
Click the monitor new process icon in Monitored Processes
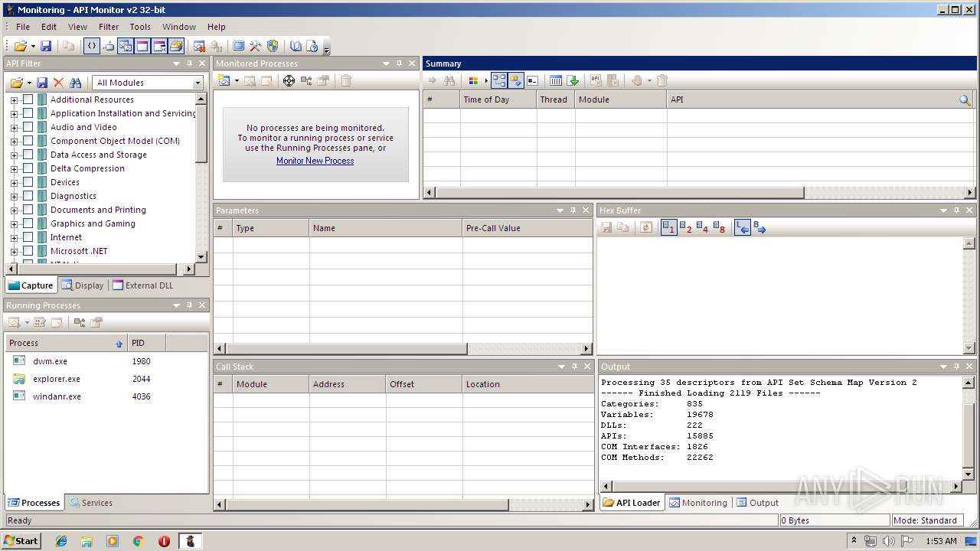coord(224,80)
